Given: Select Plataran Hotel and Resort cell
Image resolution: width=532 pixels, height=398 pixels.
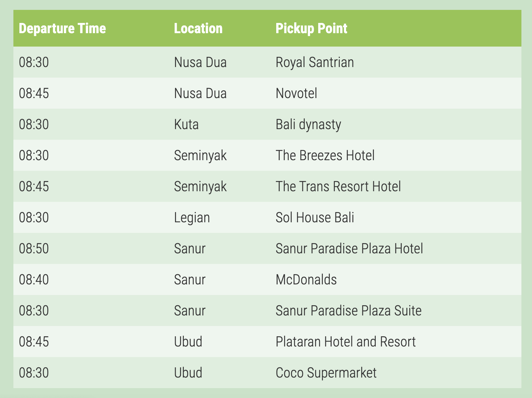Looking at the screenshot, I should pos(346,342).
